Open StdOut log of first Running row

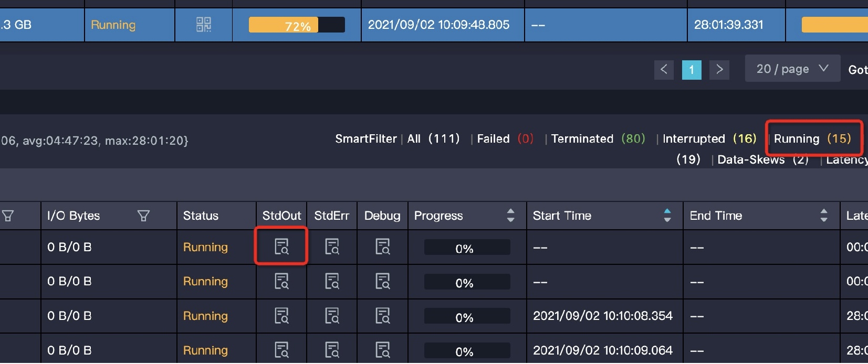tap(282, 247)
